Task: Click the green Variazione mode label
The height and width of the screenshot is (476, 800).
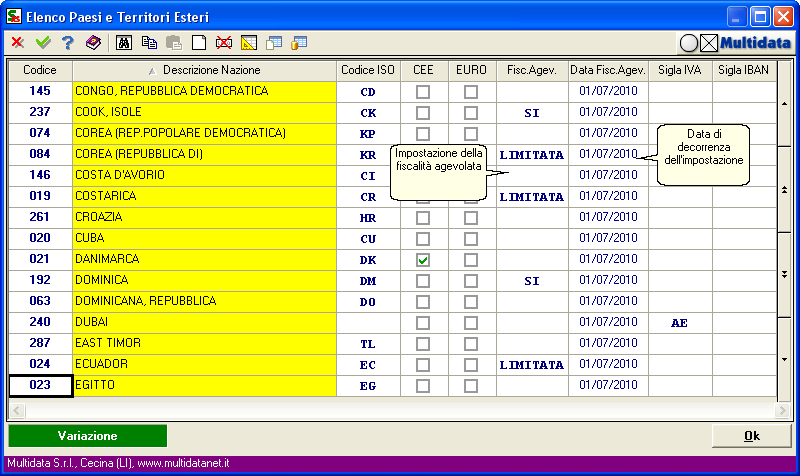Action: 88,436
